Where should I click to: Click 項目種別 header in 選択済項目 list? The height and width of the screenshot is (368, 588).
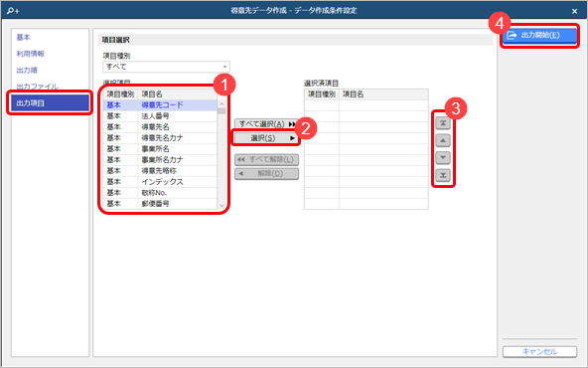(x=322, y=94)
